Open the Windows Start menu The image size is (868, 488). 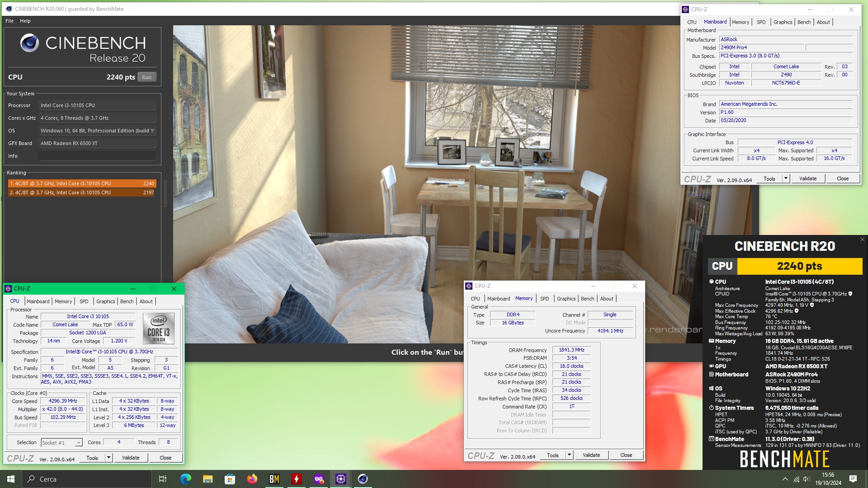click(11, 479)
